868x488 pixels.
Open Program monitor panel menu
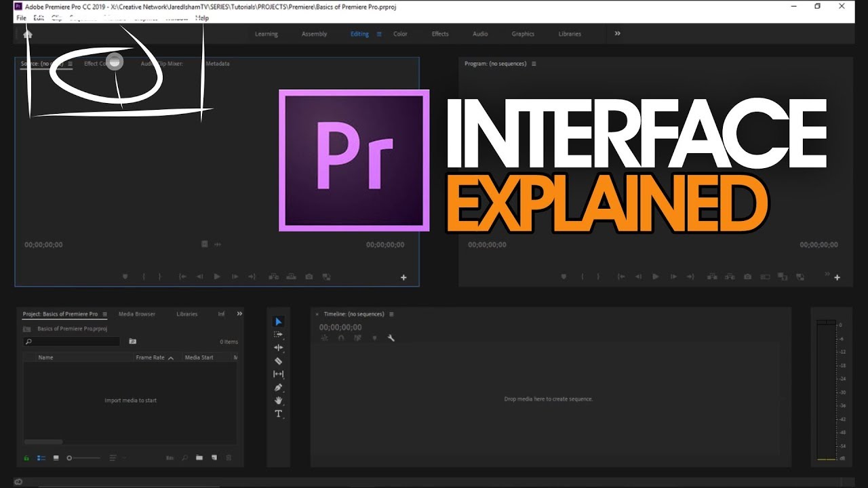tap(534, 64)
